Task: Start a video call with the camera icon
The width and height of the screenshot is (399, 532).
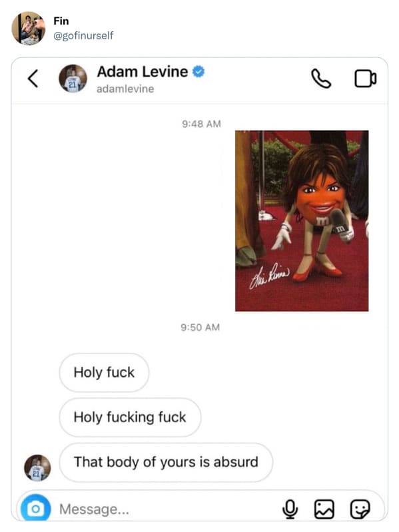Action: click(x=366, y=79)
